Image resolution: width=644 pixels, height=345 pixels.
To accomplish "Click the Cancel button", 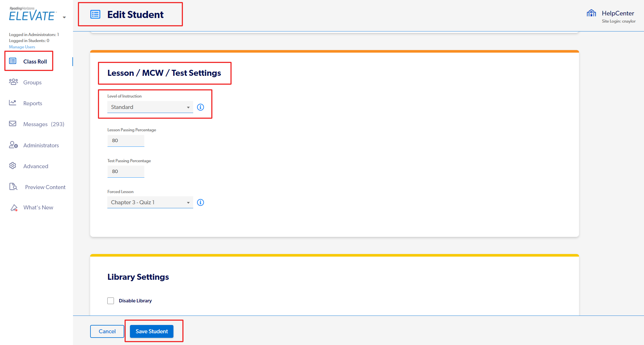I will click(107, 331).
